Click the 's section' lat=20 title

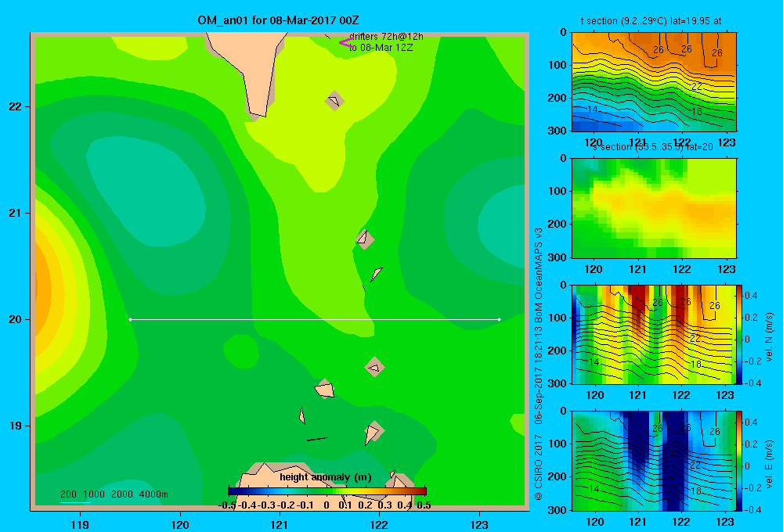[x=653, y=147]
